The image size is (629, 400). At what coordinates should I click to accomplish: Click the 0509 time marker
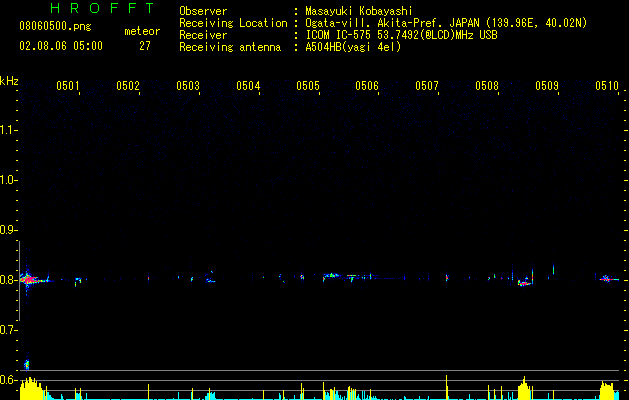pos(547,85)
